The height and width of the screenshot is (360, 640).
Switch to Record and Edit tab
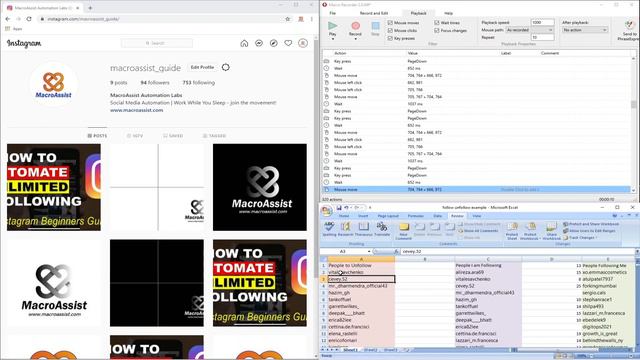373,13
